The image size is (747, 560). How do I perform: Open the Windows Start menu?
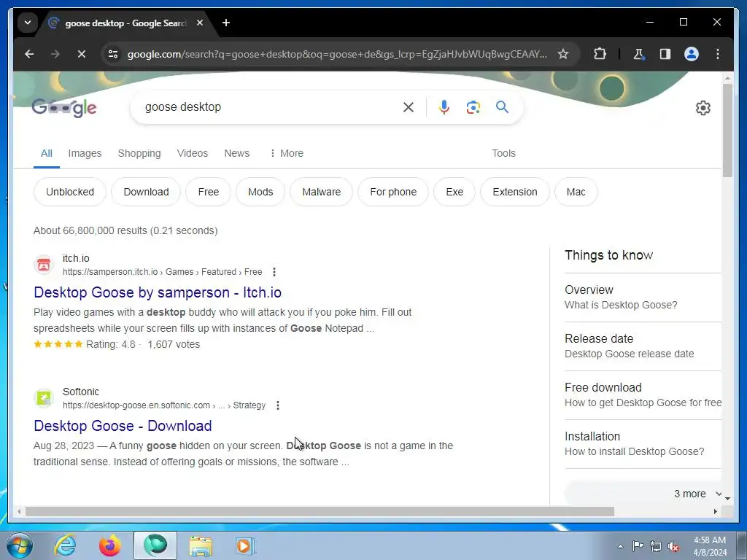[x=19, y=545]
